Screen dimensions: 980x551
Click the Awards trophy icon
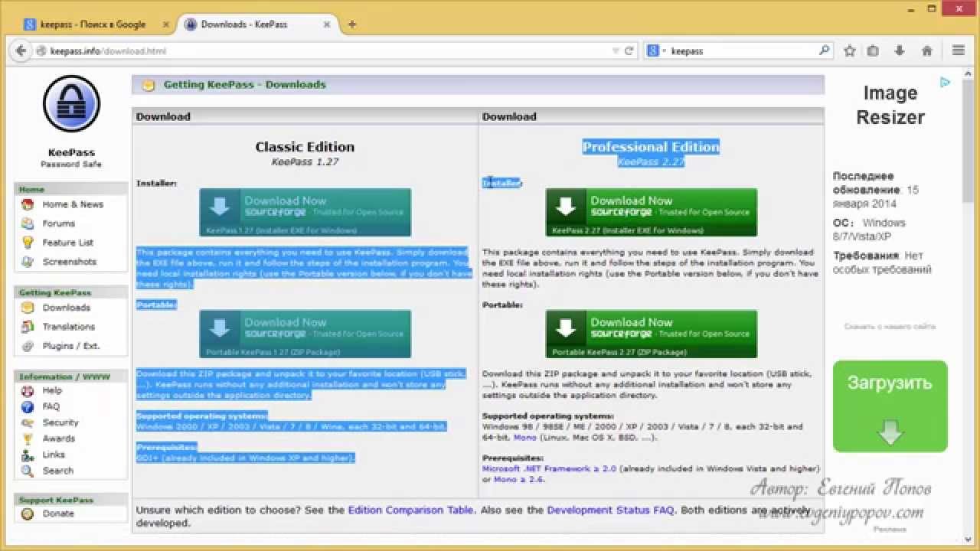click(x=28, y=439)
